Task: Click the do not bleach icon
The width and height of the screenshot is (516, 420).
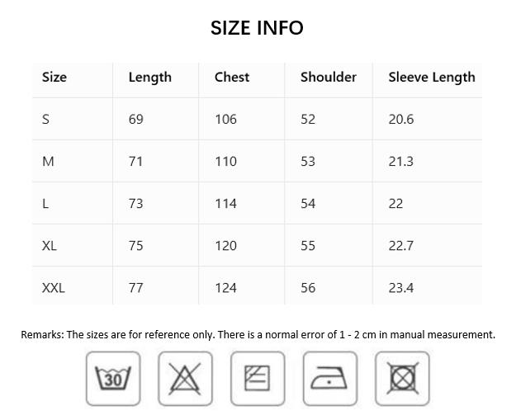Action: (x=185, y=379)
